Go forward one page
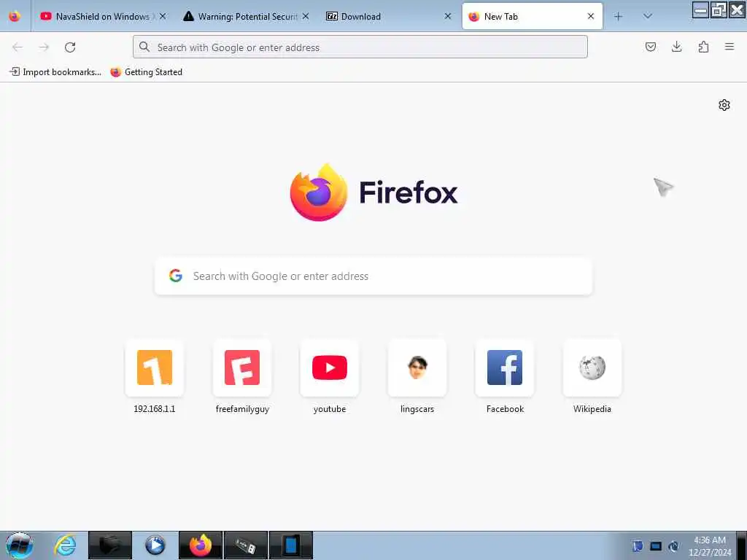The height and width of the screenshot is (560, 747). [44, 47]
